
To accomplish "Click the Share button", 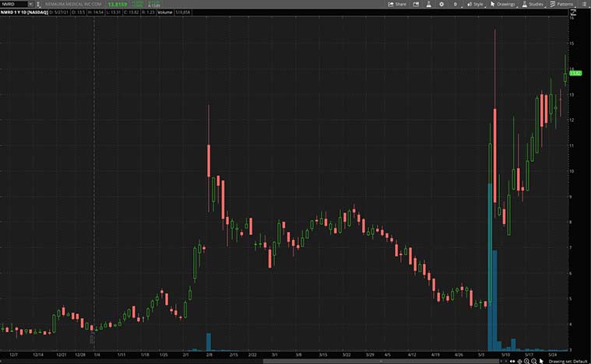I will (x=397, y=4).
